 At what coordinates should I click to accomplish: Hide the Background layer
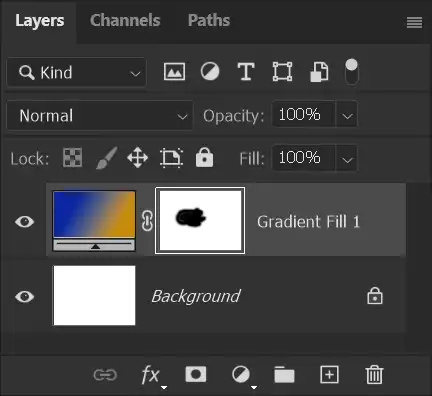coord(24,297)
